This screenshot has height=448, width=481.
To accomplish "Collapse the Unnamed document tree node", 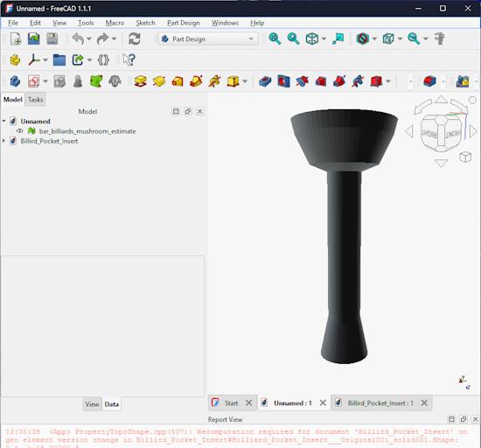I will (4, 122).
